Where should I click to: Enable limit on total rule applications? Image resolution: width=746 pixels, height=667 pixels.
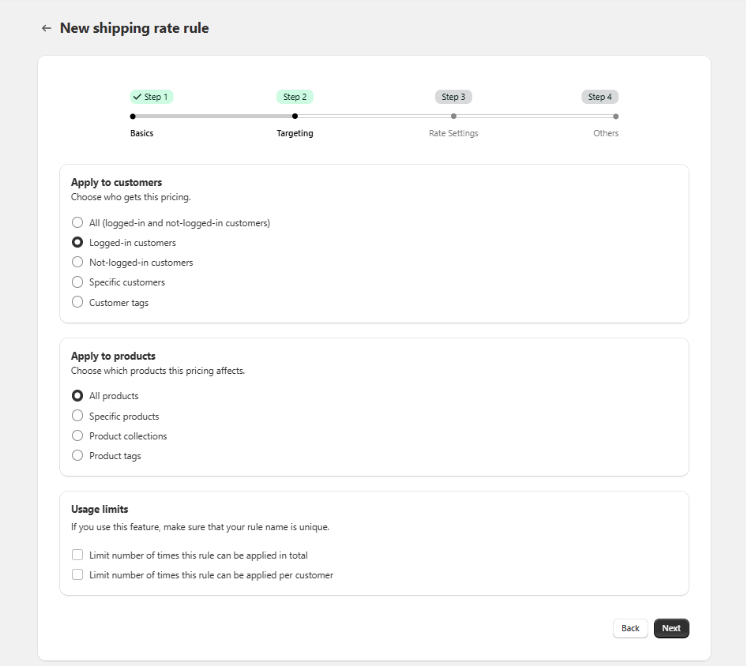[78, 555]
